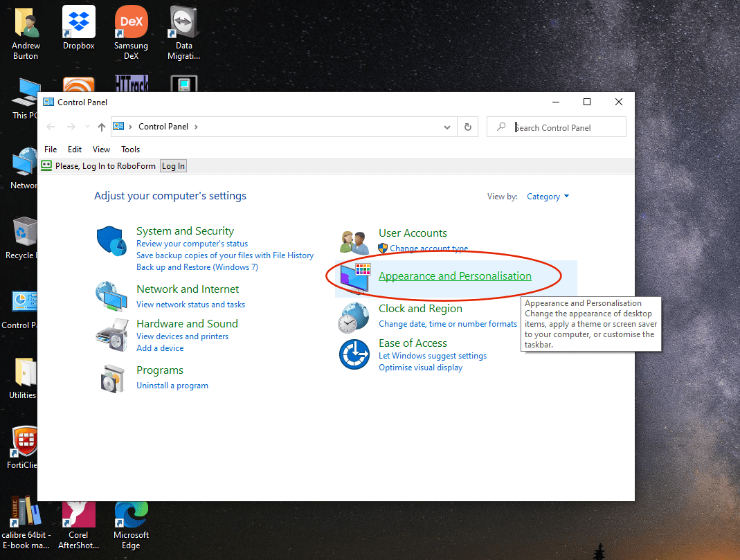
Task: Open the View by Category dropdown
Action: (x=548, y=197)
